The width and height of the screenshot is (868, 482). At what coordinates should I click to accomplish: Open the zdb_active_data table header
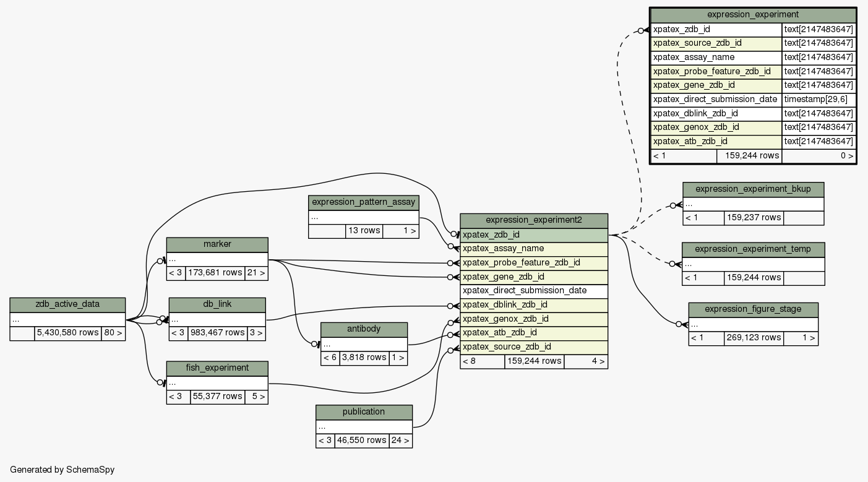coord(67,304)
